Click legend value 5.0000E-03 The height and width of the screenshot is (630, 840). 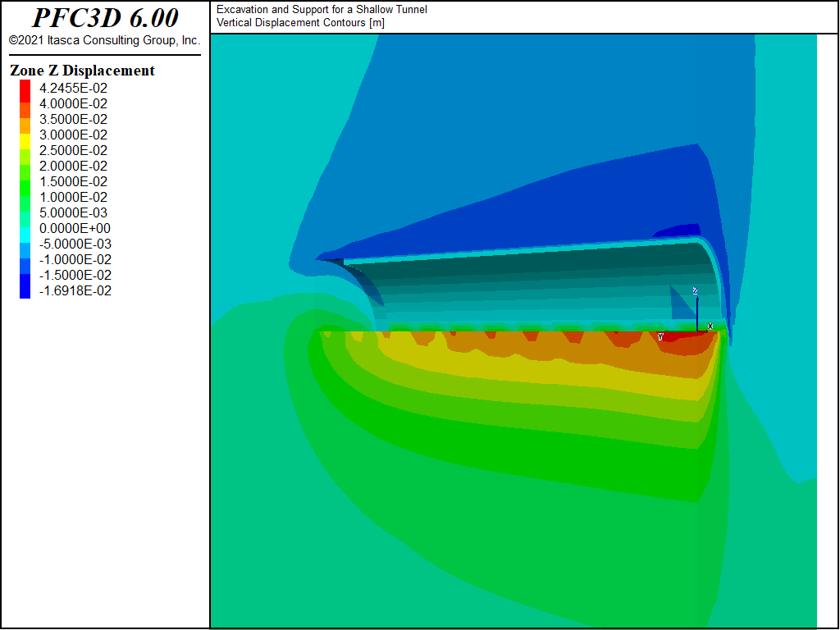73,212
